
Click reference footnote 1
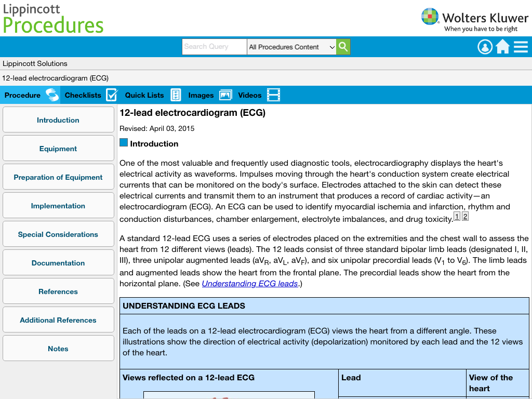tap(457, 217)
